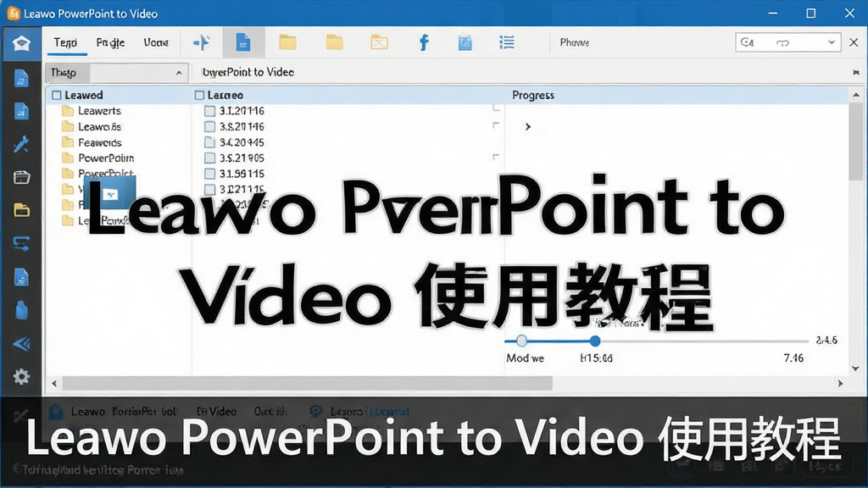
Task: Click the Mod we label below the slider
Action: pos(525,358)
